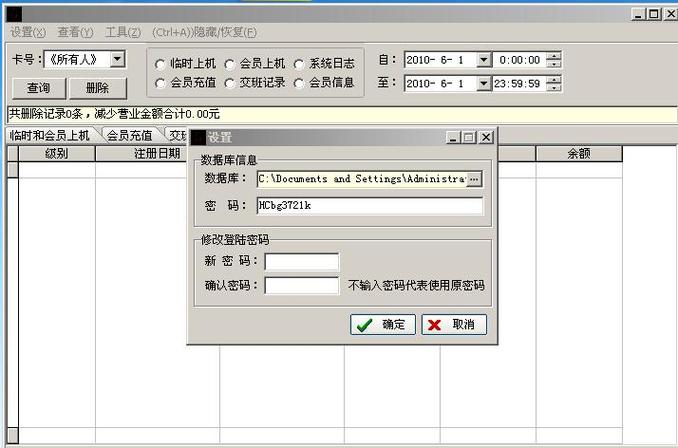Click the 23:59:59 end time field
Screen dimensions: 678x448
click(520, 83)
